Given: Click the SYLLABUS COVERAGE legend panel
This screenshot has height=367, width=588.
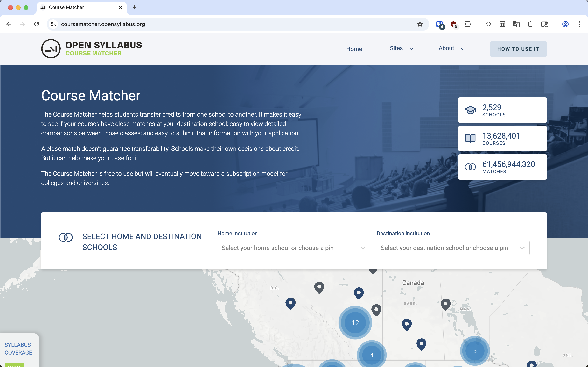Looking at the screenshot, I should [19, 350].
